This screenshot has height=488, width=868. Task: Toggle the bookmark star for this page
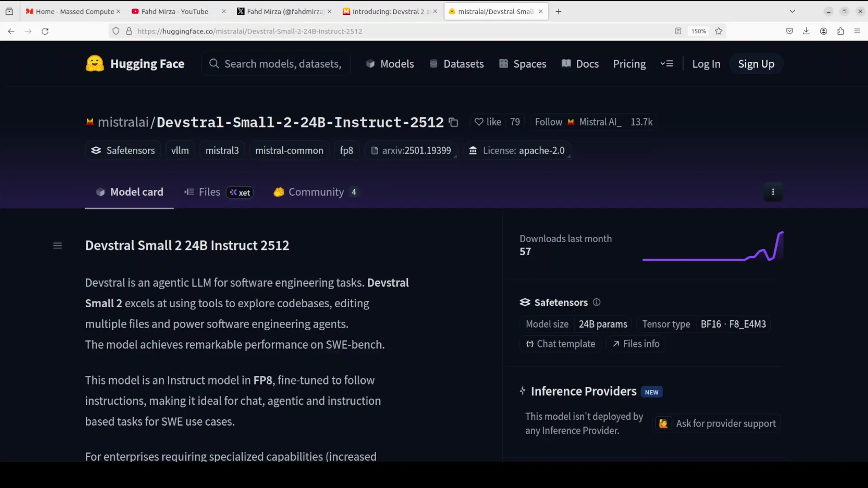pyautogui.click(x=719, y=31)
